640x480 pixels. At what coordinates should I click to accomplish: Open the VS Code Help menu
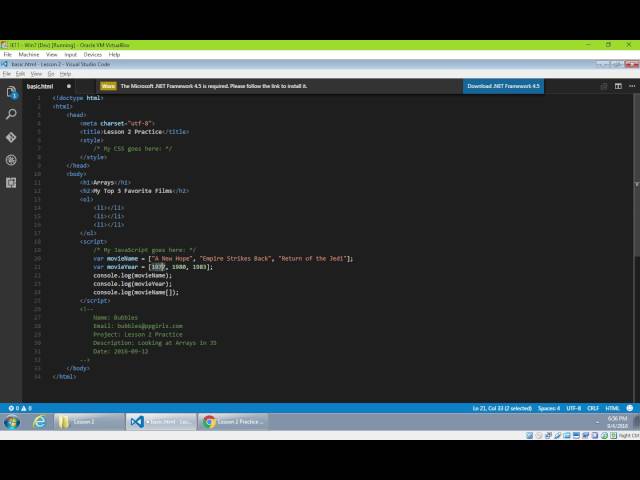[65, 74]
